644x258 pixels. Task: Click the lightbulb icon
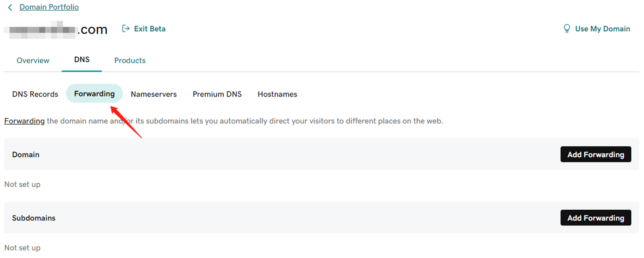pos(567,29)
